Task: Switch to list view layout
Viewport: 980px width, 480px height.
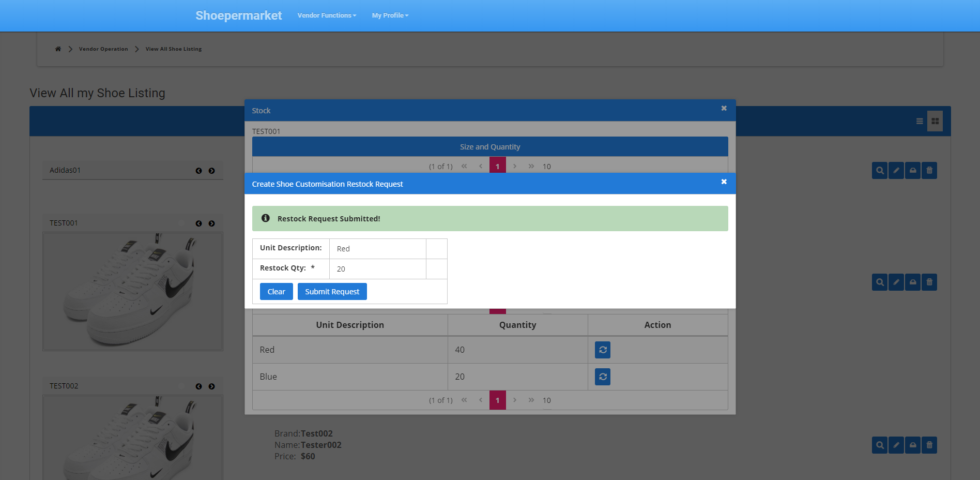Action: (x=920, y=121)
